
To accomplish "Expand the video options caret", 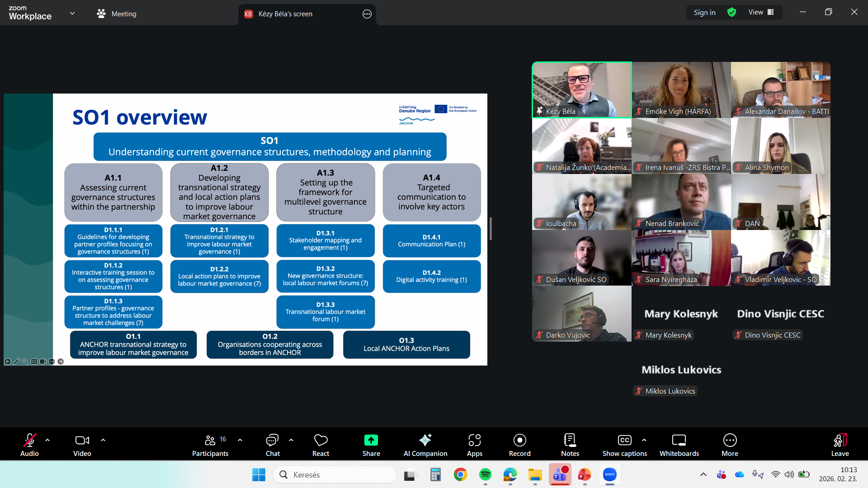I will point(103,440).
